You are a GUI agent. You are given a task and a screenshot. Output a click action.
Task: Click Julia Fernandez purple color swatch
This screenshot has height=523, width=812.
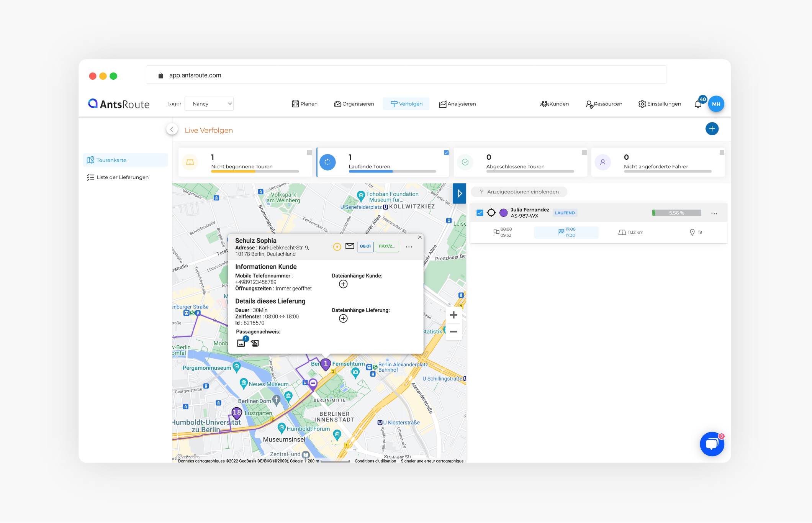coord(503,213)
